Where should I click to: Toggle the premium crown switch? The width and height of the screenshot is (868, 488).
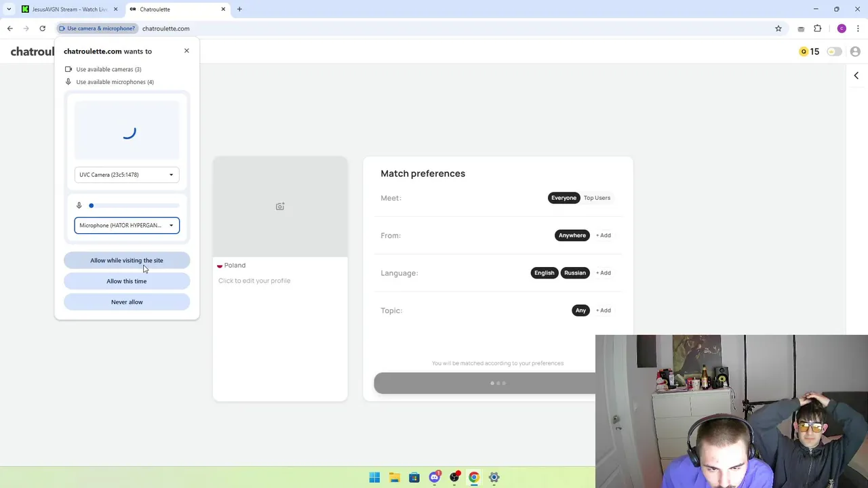tap(834, 52)
